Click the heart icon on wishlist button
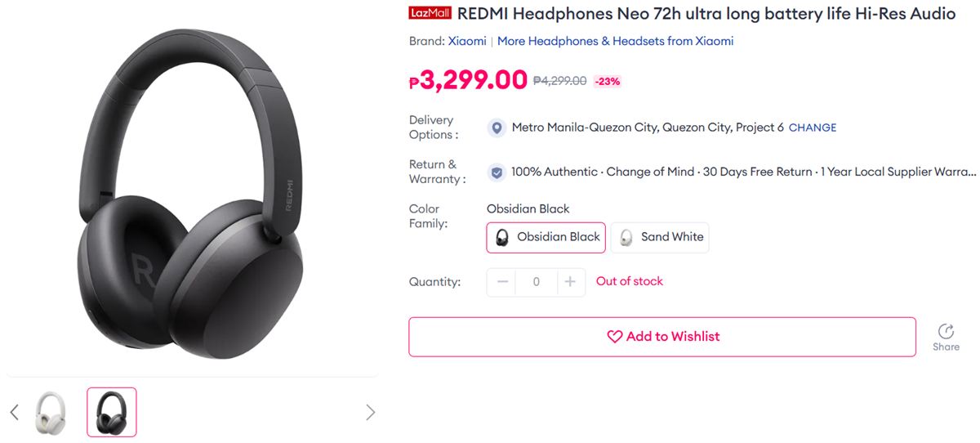The width and height of the screenshot is (980, 443). (614, 337)
